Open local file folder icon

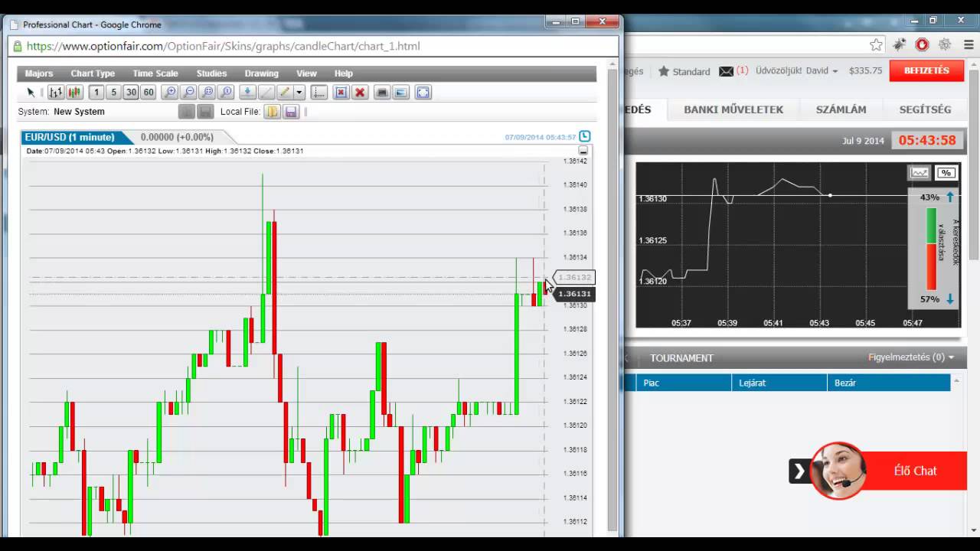[273, 112]
